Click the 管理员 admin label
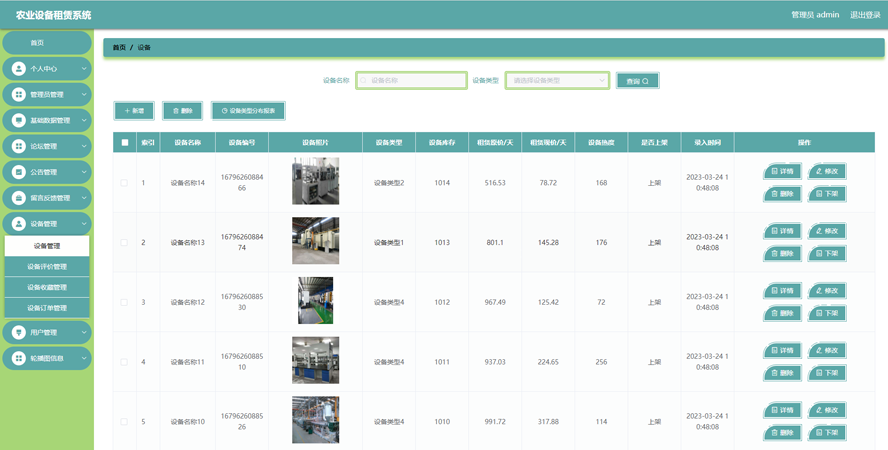 [x=815, y=15]
